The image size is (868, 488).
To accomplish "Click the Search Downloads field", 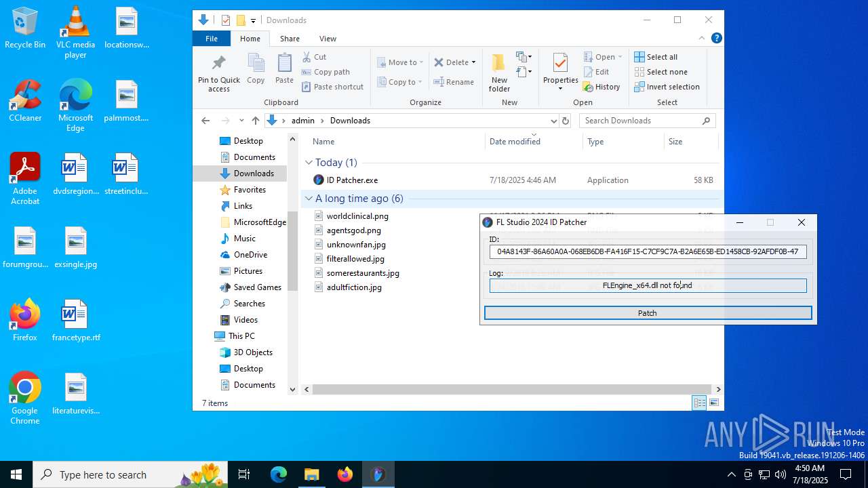I will click(648, 121).
